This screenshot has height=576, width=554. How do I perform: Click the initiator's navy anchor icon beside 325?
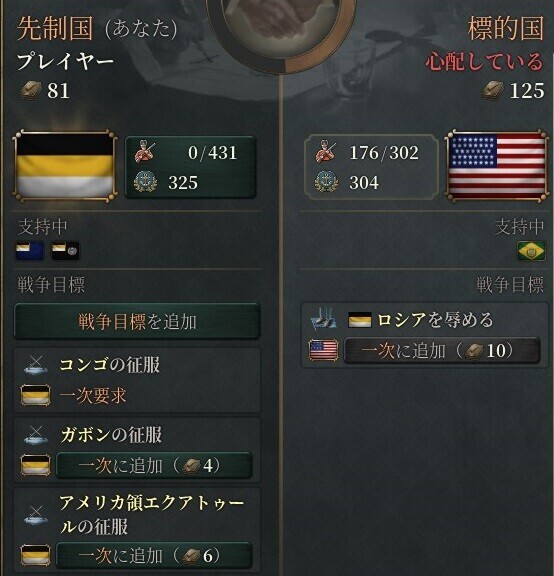point(145,181)
